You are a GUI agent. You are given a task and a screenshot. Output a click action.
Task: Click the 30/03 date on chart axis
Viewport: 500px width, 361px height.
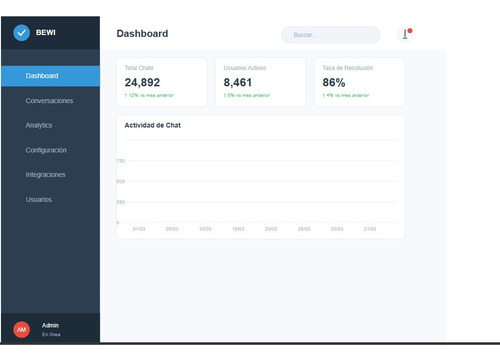pyautogui.click(x=337, y=229)
